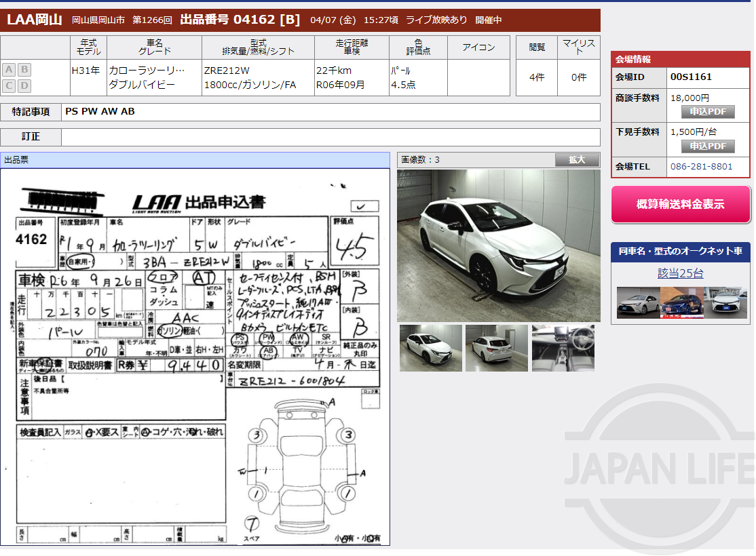Select view tab A above the vehicle info
Image resolution: width=756 pixels, height=556 pixels.
(8, 69)
